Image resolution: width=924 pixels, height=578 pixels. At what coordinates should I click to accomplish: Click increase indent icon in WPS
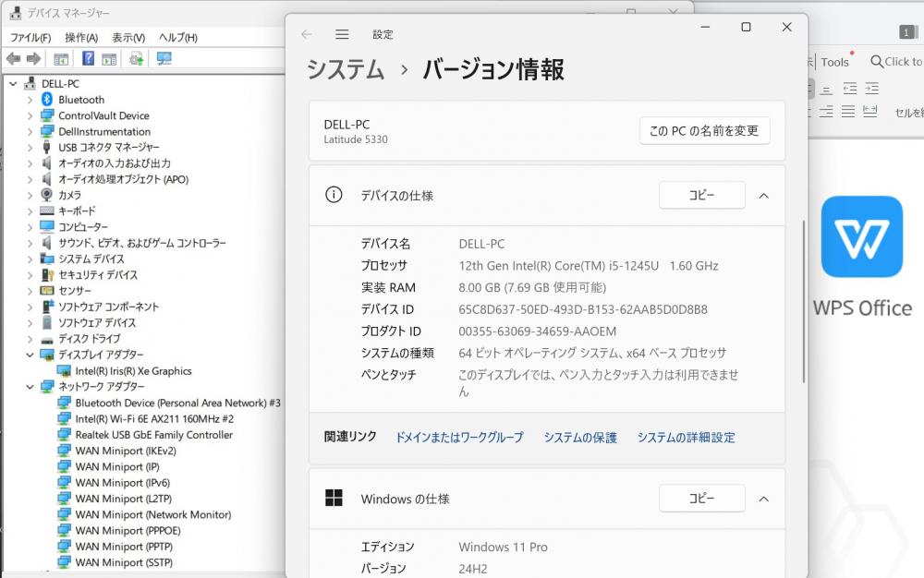click(x=871, y=89)
